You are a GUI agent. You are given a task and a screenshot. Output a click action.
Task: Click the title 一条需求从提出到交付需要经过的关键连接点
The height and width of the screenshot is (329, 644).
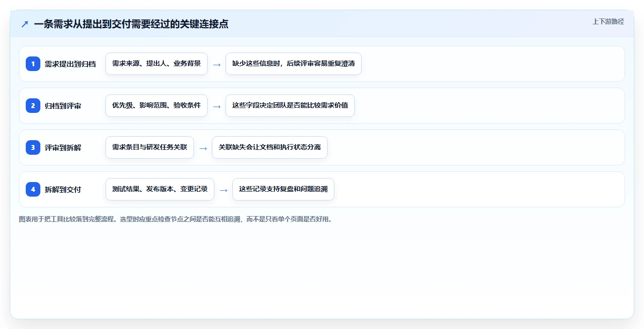click(131, 24)
